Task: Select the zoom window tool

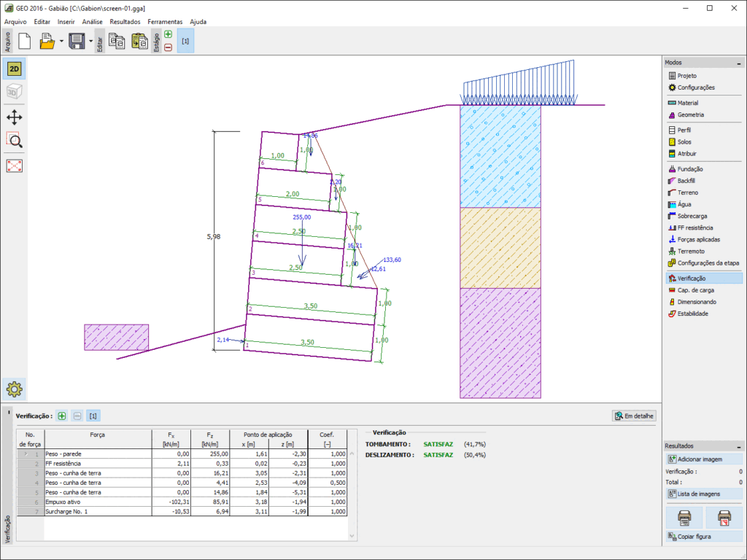Action: coord(15,140)
